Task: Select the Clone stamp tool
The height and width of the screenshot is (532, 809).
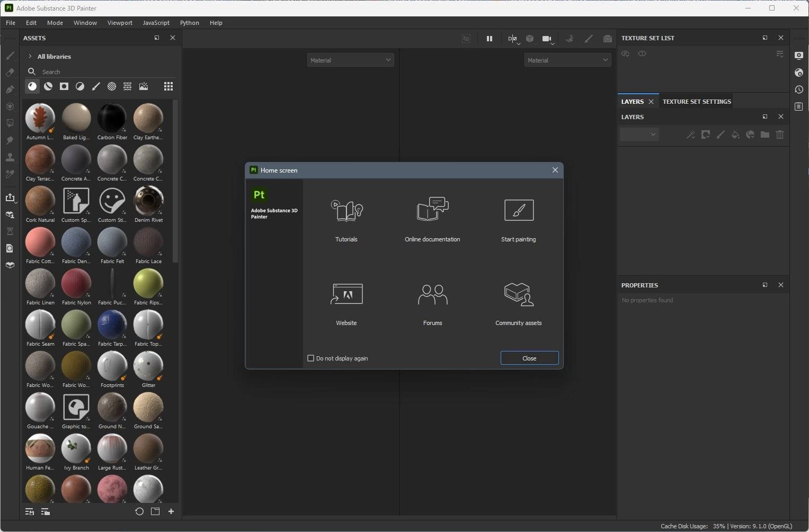Action: click(10, 157)
